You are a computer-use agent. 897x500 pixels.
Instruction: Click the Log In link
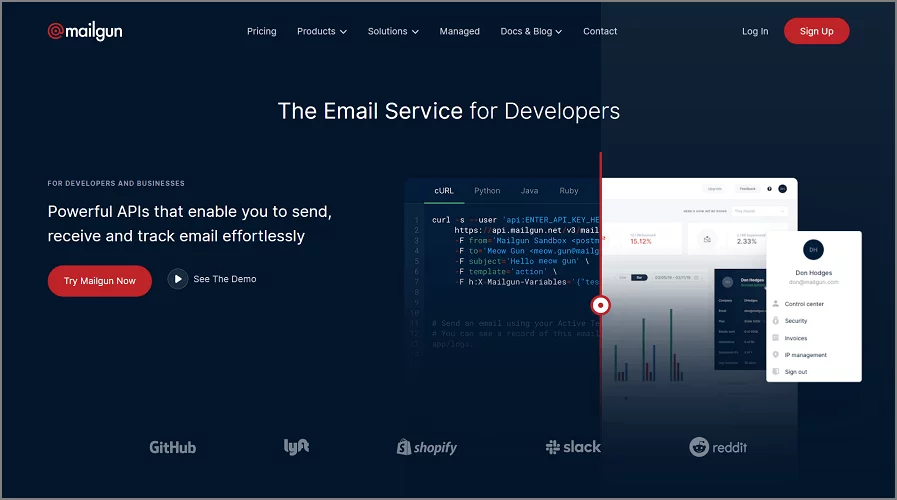pos(755,31)
